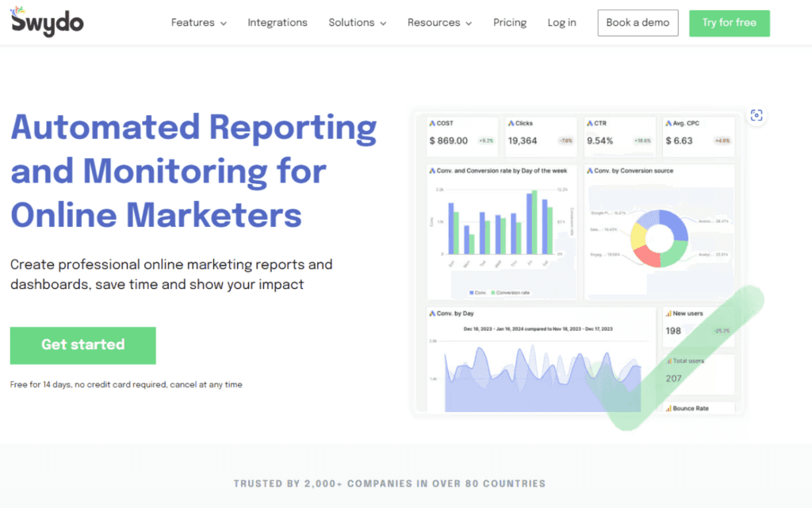The height and width of the screenshot is (508, 812).
Task: Click the 198 new users value
Action: click(x=673, y=331)
